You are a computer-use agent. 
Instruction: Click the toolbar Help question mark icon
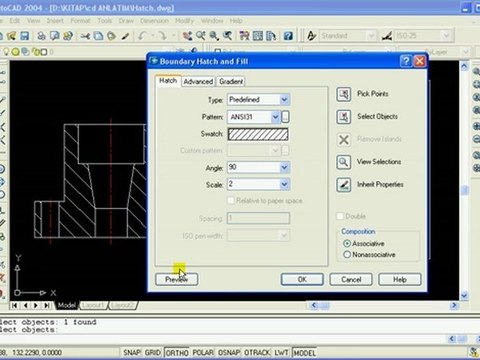click(x=288, y=36)
